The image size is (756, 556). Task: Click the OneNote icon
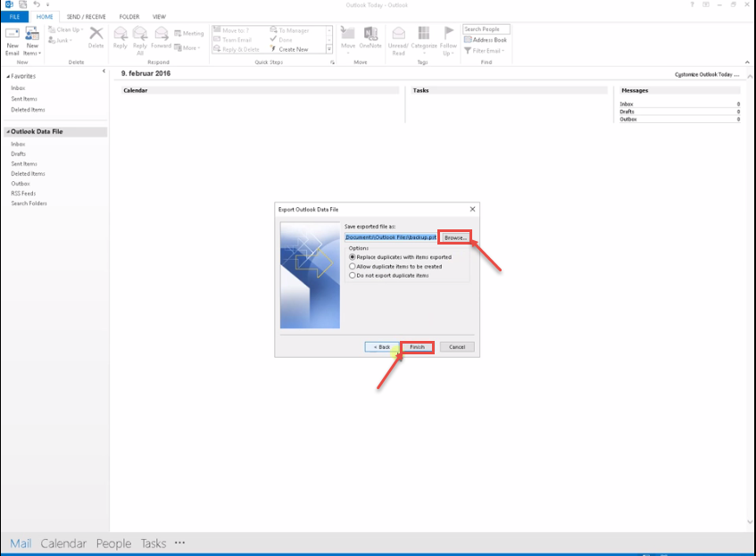pyautogui.click(x=370, y=33)
